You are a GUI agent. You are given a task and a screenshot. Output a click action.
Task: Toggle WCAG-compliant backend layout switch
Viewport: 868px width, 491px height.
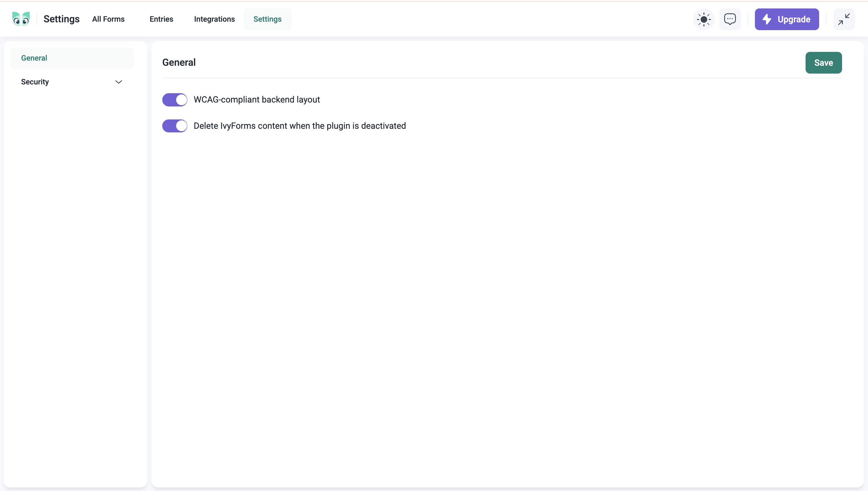175,100
